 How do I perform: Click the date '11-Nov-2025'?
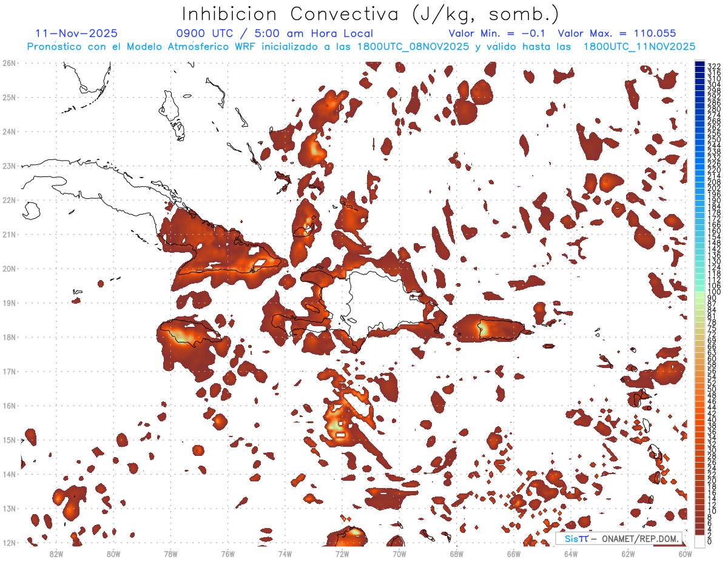[76, 33]
